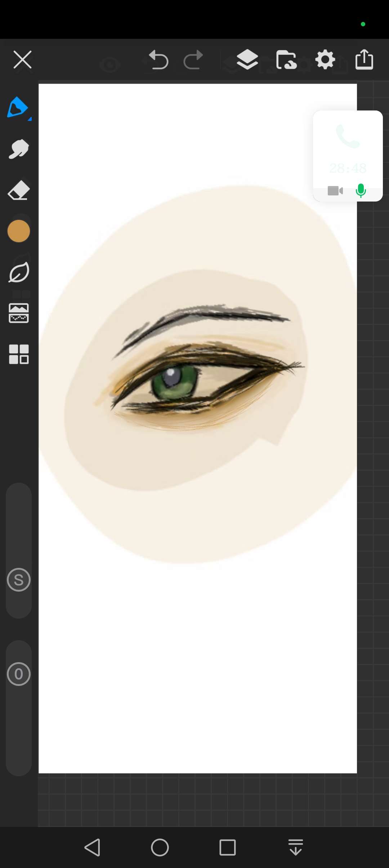Toggle the camera in call overlay
The image size is (389, 868).
tap(335, 190)
